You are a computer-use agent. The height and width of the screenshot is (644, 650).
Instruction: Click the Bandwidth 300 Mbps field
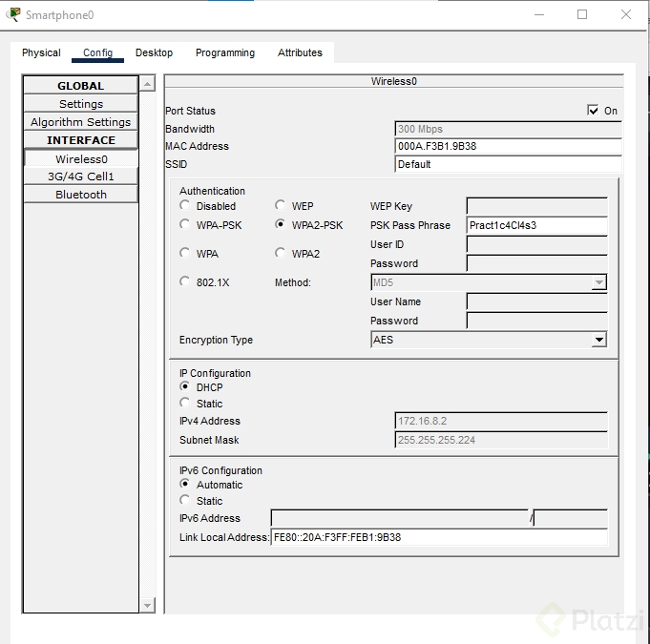click(x=508, y=129)
